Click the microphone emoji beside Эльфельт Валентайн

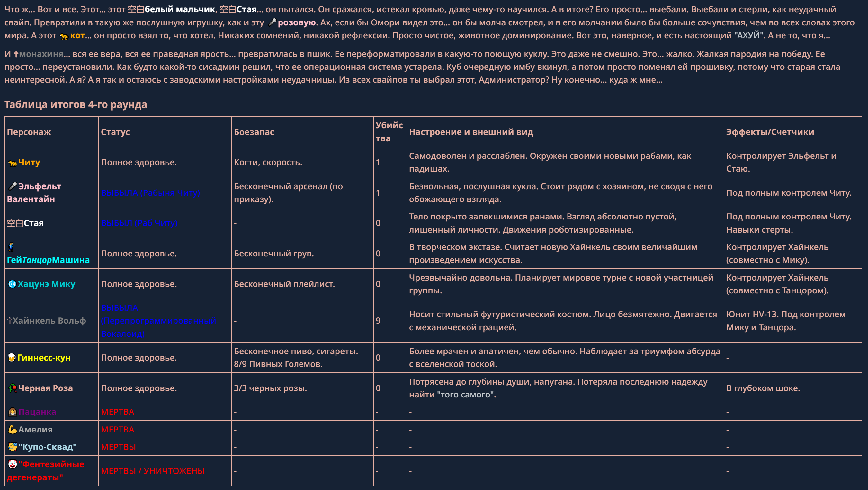[x=13, y=186]
